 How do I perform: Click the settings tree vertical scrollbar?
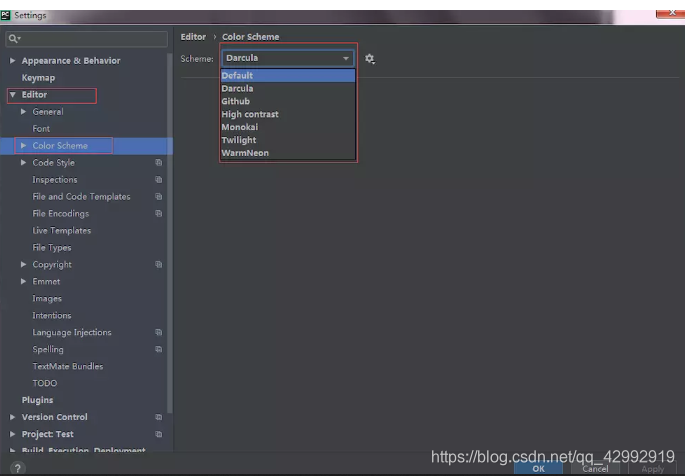[x=170, y=234]
